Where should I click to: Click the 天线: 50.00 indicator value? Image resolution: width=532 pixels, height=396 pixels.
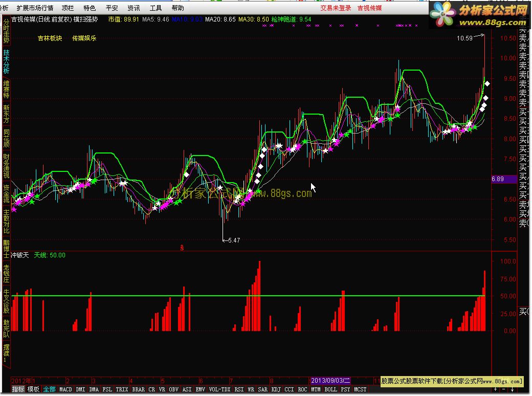tap(50, 255)
